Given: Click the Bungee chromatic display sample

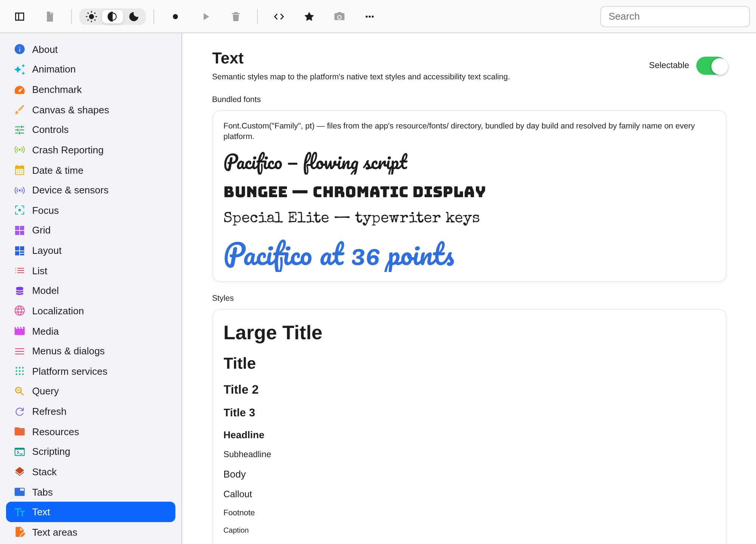Looking at the screenshot, I should click(x=355, y=192).
